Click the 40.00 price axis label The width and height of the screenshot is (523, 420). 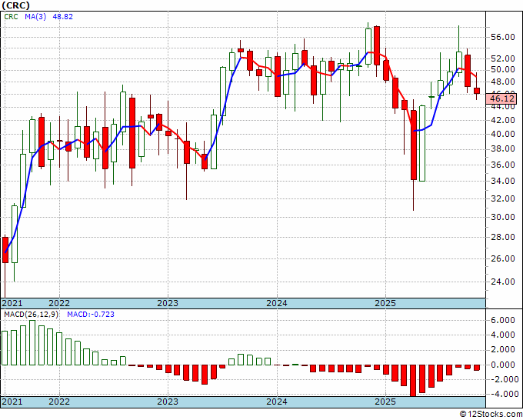coord(503,134)
